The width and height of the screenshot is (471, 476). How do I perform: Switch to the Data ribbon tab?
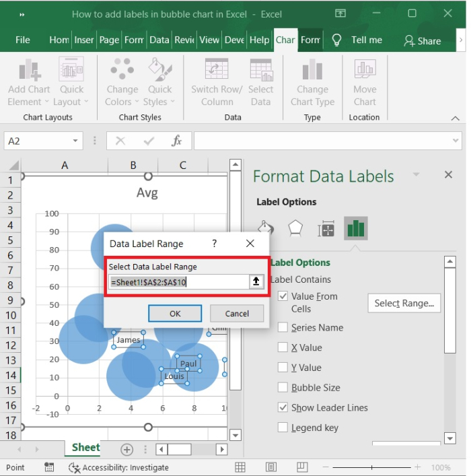(159, 40)
